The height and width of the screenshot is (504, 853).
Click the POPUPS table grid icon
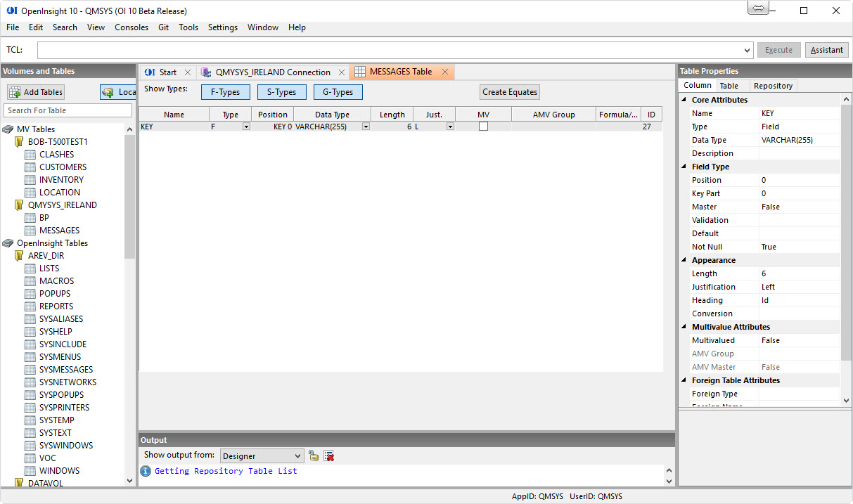(x=30, y=294)
